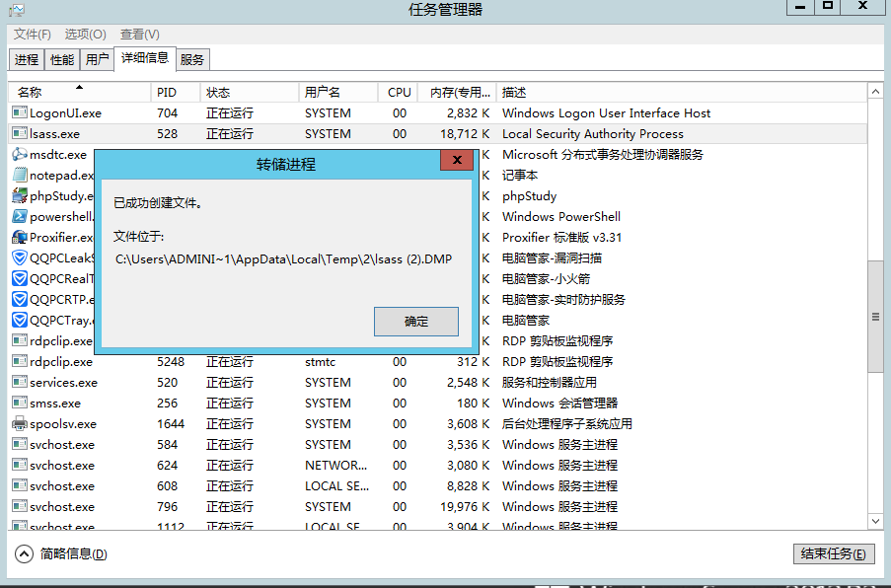The image size is (891, 588).
Task: Switch to the 性能 tab
Action: [62, 59]
